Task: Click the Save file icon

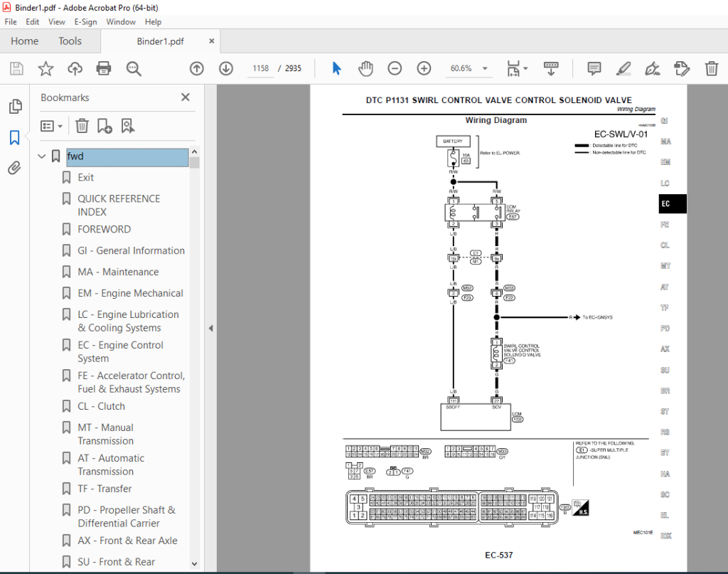Action: 17,69
